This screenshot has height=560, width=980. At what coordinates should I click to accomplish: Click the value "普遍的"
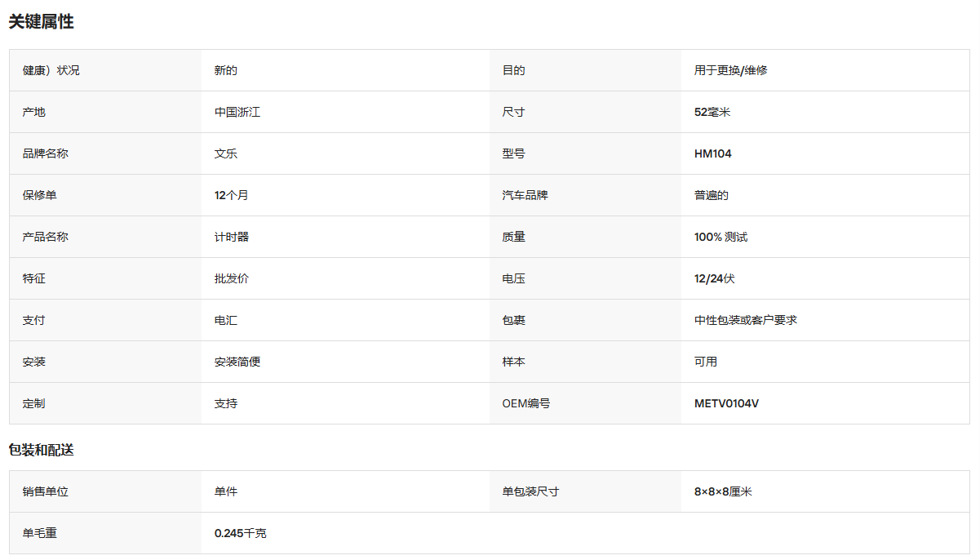712,195
